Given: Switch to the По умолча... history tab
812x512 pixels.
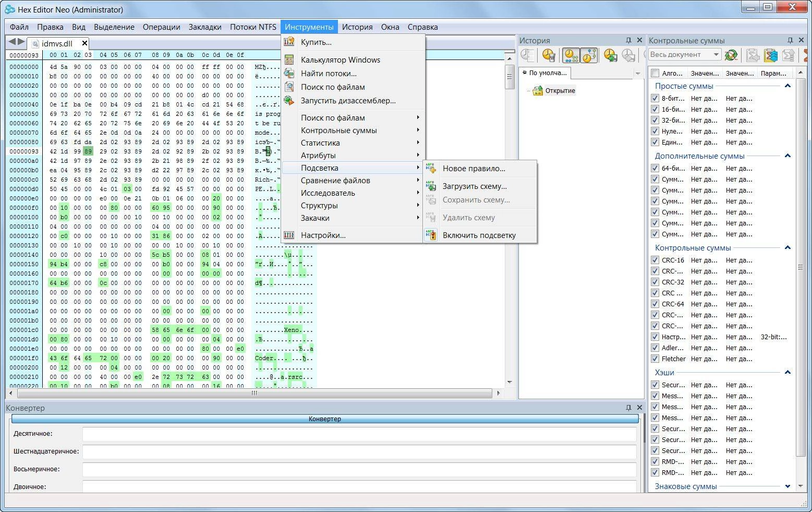Looking at the screenshot, I should tap(545, 73).
